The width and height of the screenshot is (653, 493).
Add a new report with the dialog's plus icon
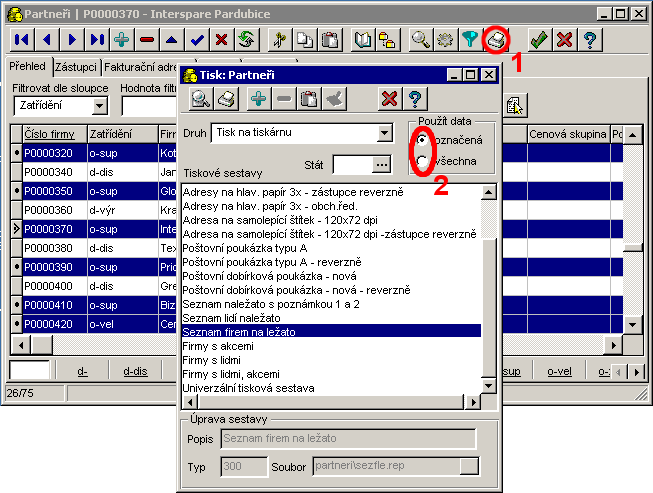point(258,98)
